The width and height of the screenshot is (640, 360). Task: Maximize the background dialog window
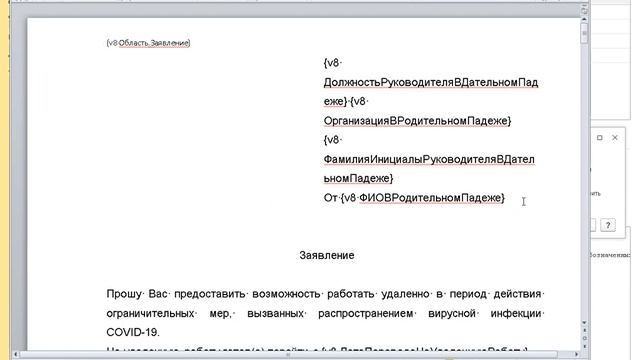(x=600, y=138)
